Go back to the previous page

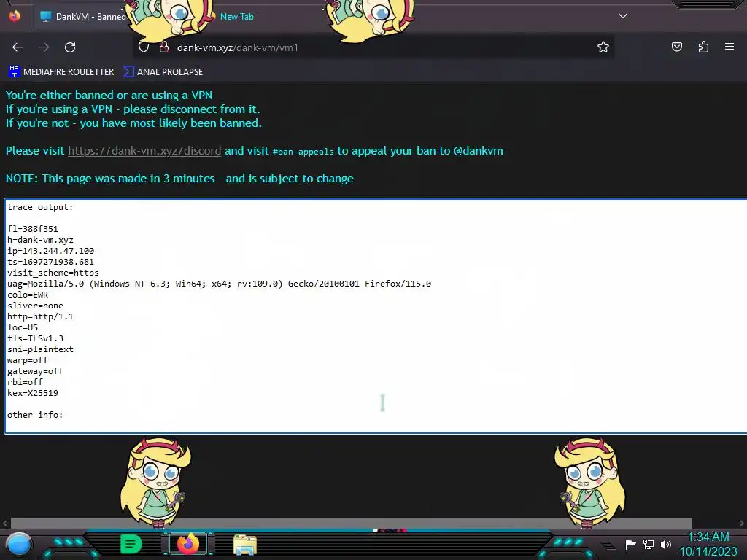click(x=18, y=47)
